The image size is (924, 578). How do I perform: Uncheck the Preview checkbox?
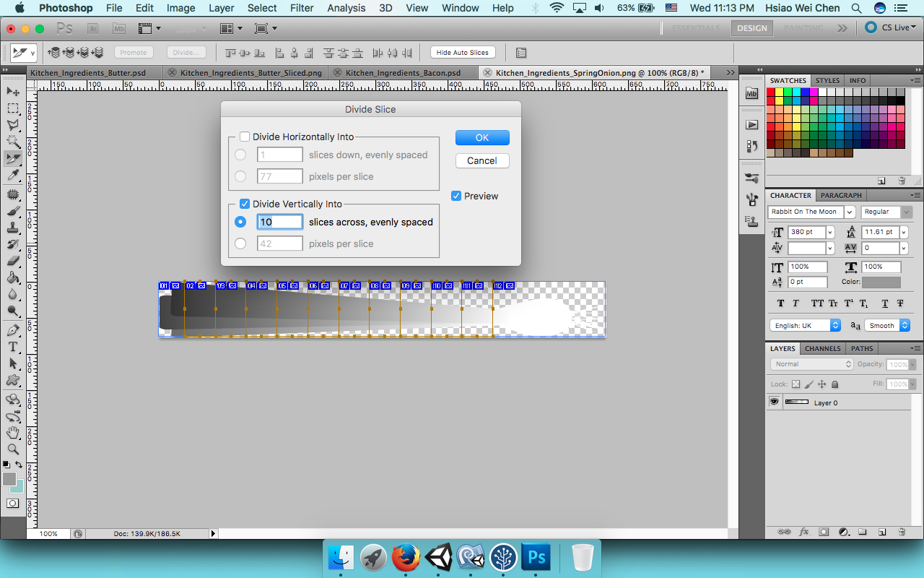456,196
